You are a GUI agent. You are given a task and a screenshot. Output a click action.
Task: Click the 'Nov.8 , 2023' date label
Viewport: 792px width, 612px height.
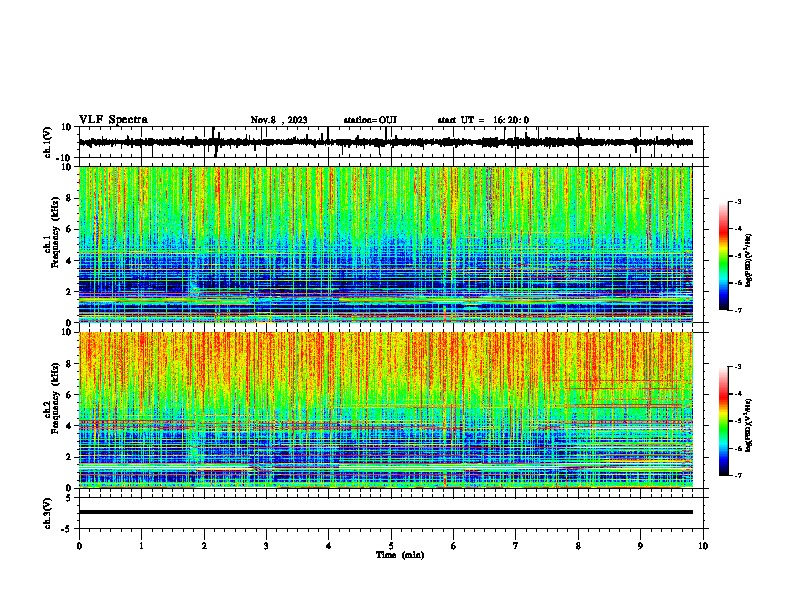[279, 120]
